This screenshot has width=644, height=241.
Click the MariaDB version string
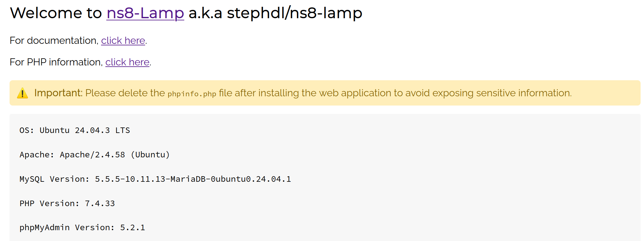pyautogui.click(x=193, y=179)
